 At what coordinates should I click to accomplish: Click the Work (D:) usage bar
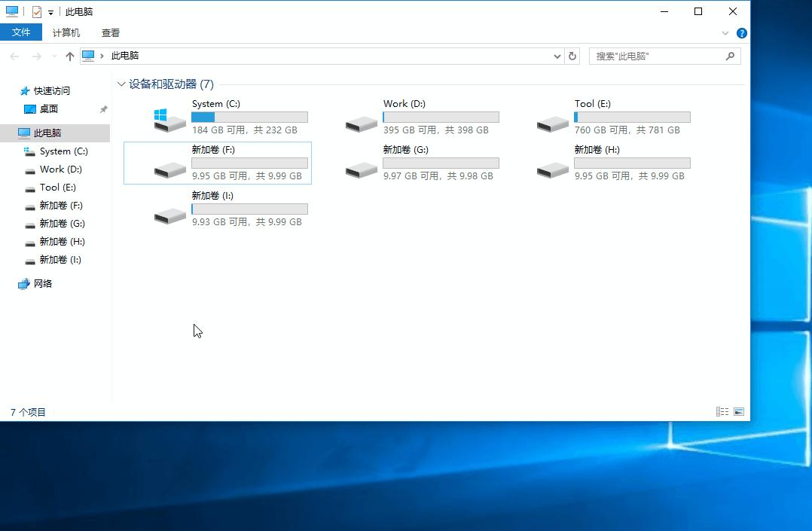click(441, 117)
